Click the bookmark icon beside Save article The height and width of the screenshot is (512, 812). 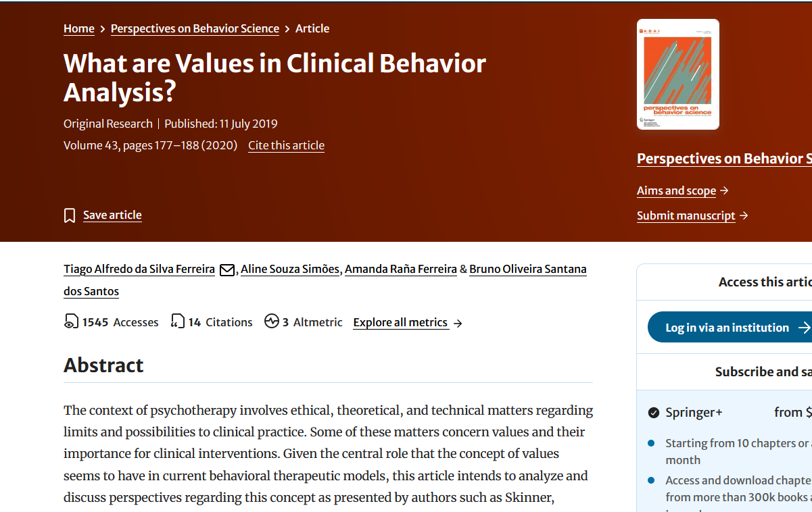click(x=70, y=215)
